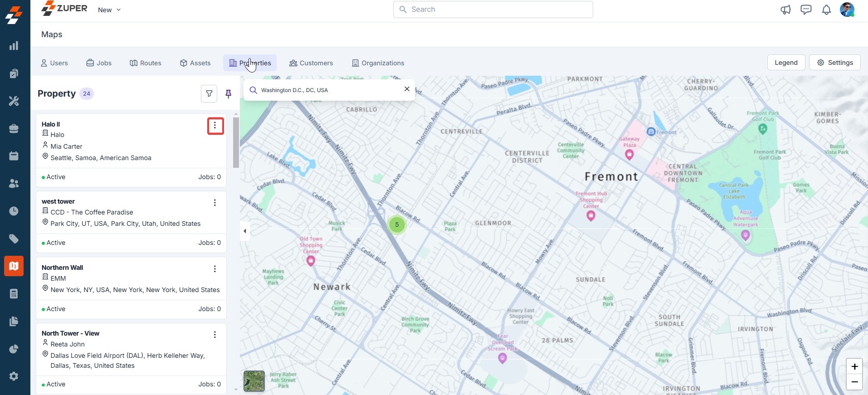Open the user profile avatar
The image size is (868, 395).
pos(847,10)
